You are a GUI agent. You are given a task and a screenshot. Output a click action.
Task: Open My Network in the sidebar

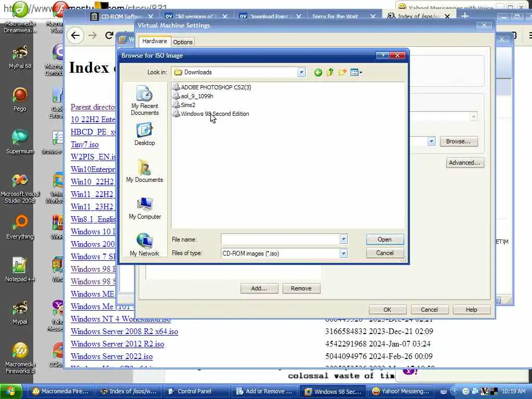[x=144, y=245]
